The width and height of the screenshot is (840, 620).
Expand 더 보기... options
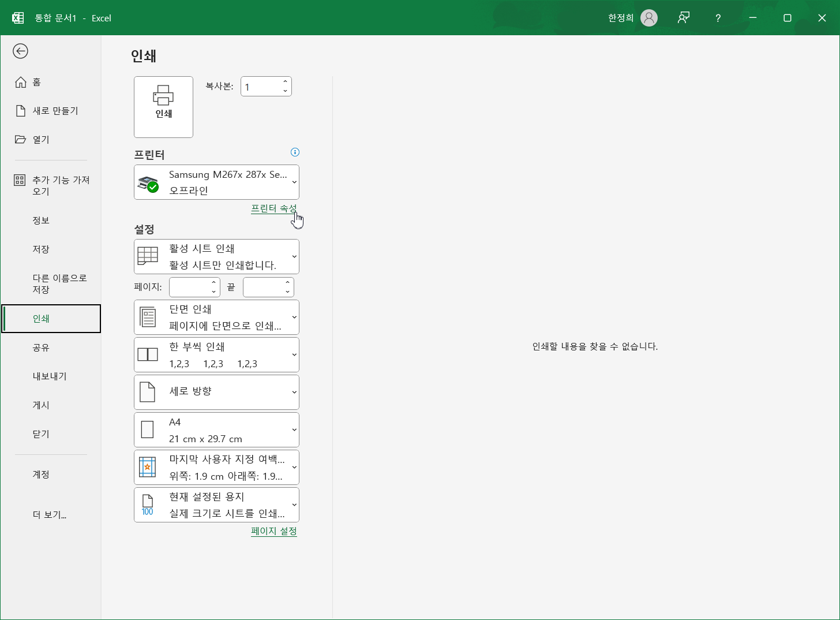pyautogui.click(x=51, y=515)
